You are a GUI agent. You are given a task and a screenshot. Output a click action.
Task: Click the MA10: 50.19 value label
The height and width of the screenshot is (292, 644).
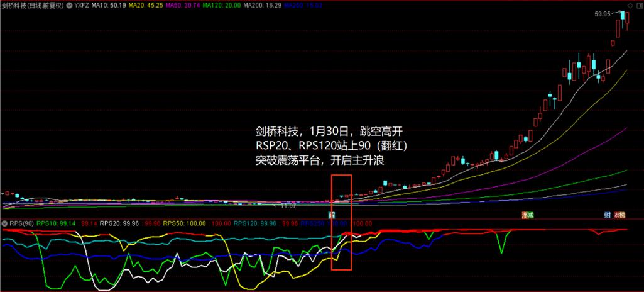[x=108, y=6]
